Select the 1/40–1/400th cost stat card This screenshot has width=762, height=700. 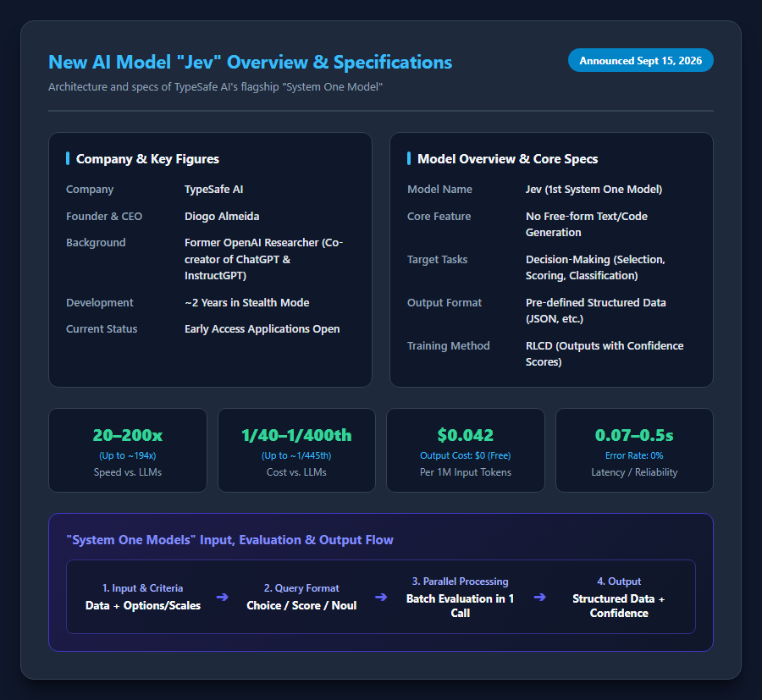click(x=296, y=450)
